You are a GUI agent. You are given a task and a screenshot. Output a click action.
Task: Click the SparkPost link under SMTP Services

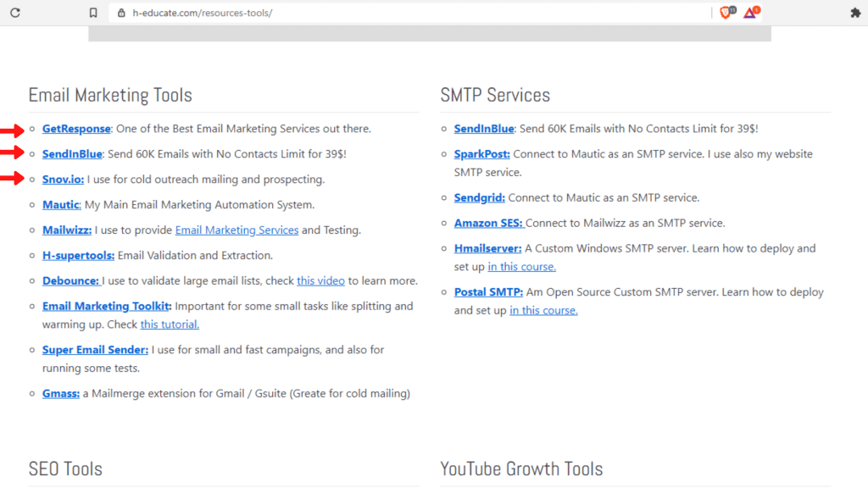481,154
